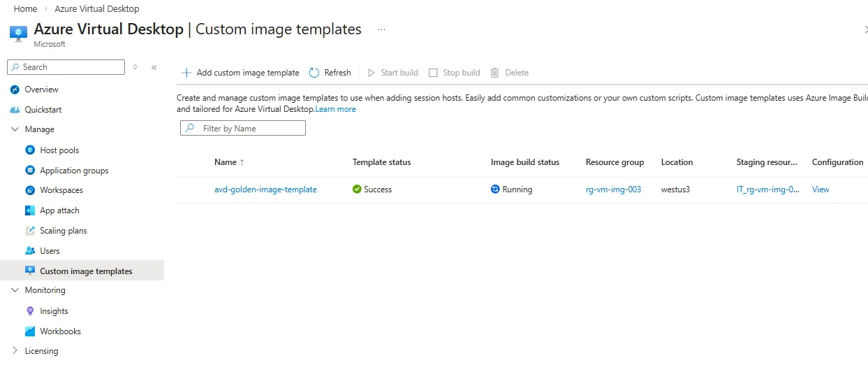868x372 pixels.
Task: Click Location column header
Action: [677, 162]
